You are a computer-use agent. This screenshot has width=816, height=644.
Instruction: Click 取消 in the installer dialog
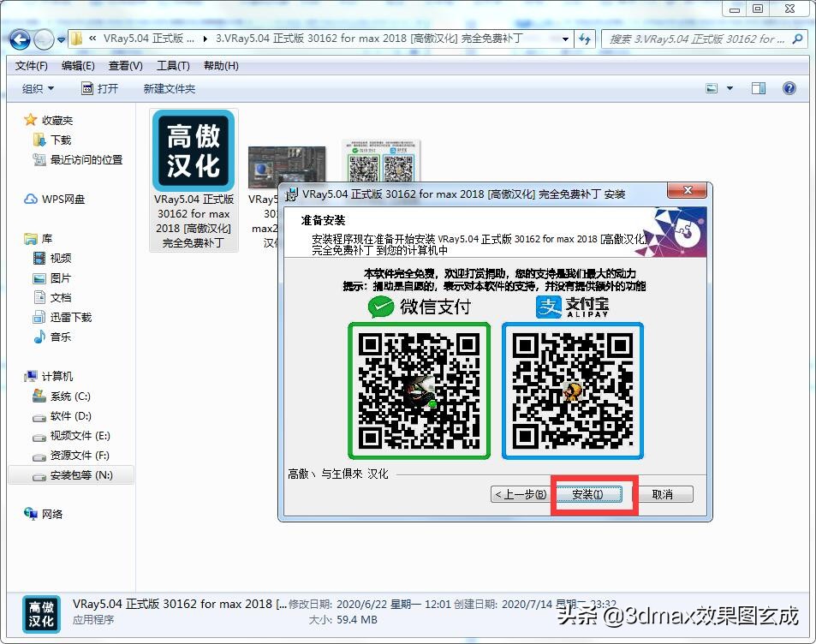click(x=663, y=494)
